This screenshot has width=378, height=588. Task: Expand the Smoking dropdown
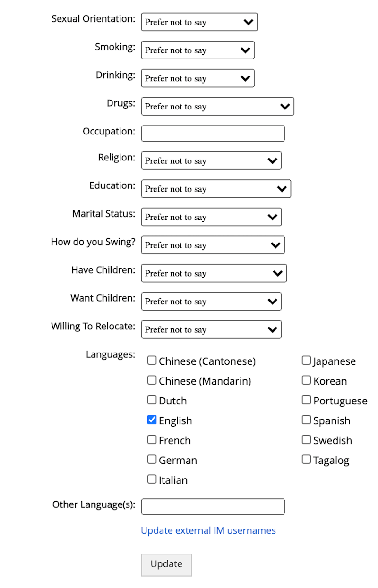pos(198,50)
